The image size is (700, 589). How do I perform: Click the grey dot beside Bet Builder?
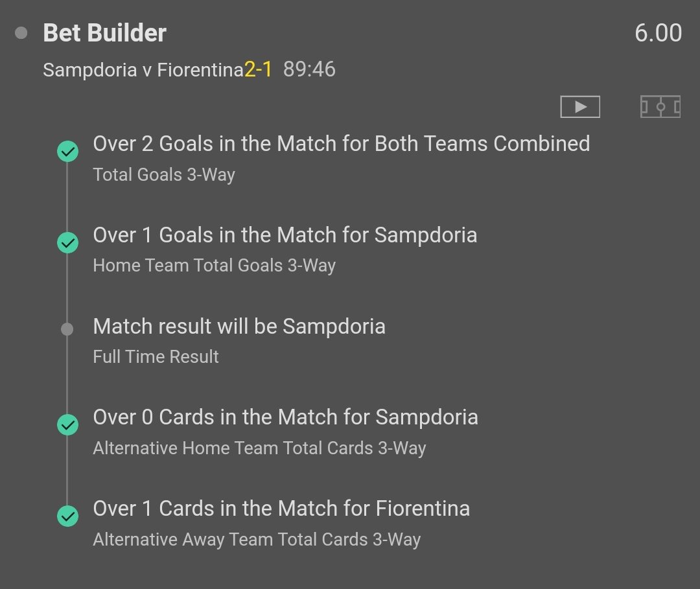point(21,33)
